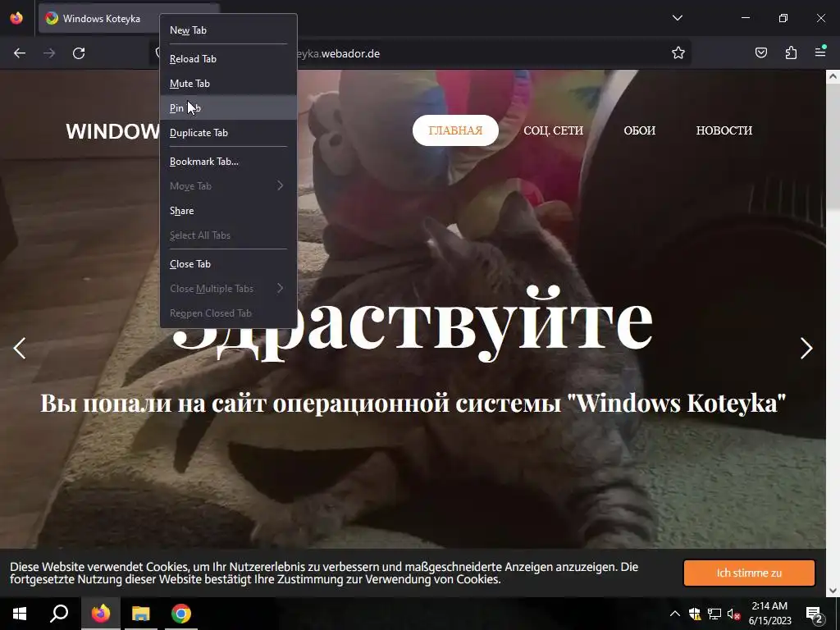Click Select All Tabs menu entry
The image size is (840, 630).
228,235
